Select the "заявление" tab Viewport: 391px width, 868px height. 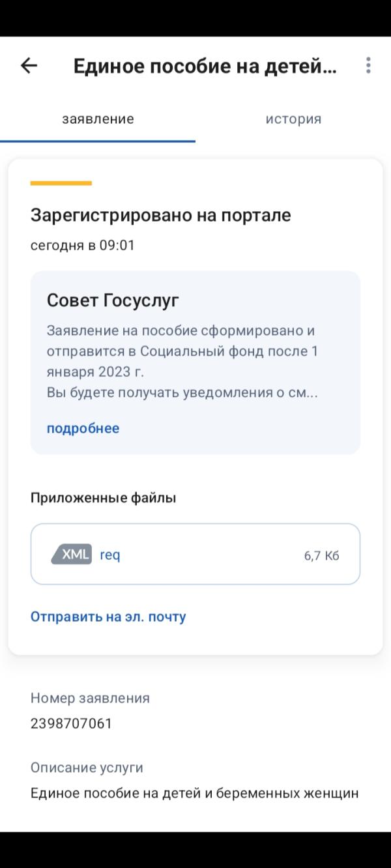tap(98, 119)
